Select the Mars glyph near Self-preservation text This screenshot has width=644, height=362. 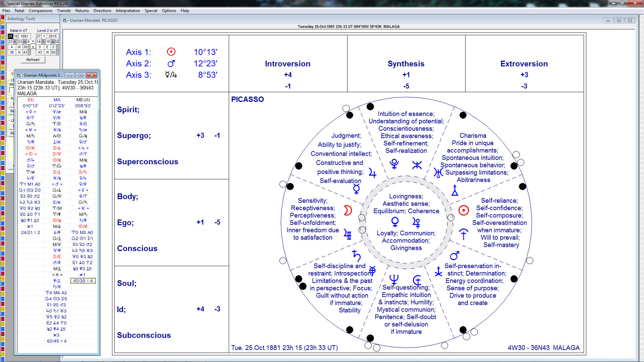tap(454, 256)
